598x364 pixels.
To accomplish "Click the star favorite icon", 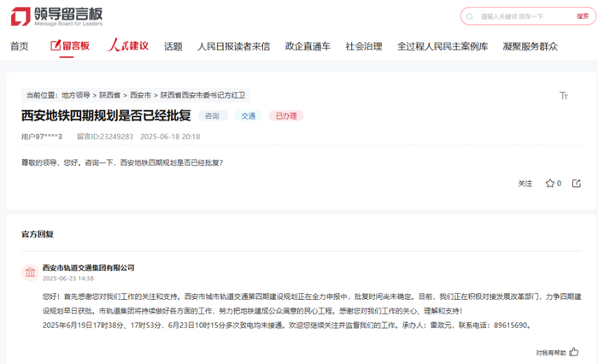I will click(x=549, y=184).
